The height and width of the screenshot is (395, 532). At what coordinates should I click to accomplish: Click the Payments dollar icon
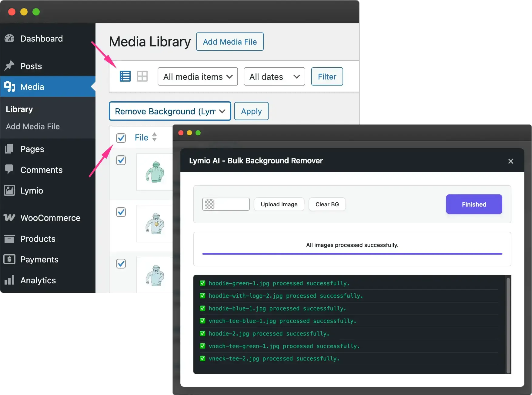(9, 259)
